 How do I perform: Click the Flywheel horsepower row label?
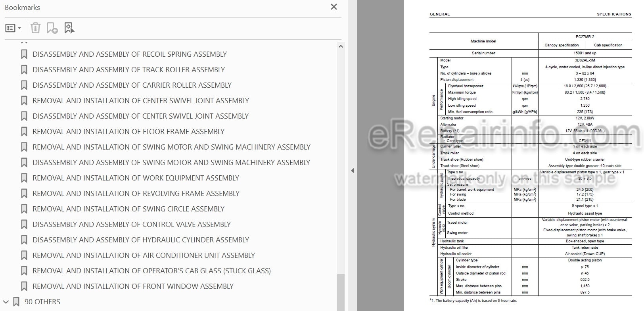tap(466, 86)
